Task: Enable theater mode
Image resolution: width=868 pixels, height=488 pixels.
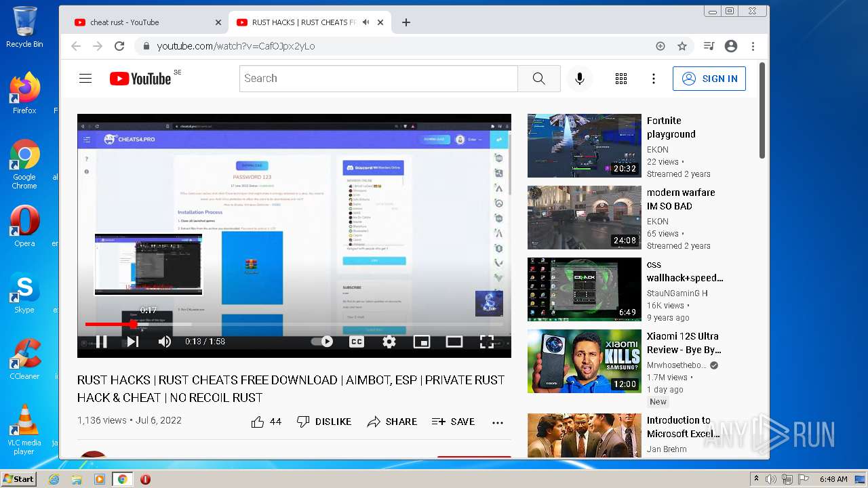Action: click(454, 342)
